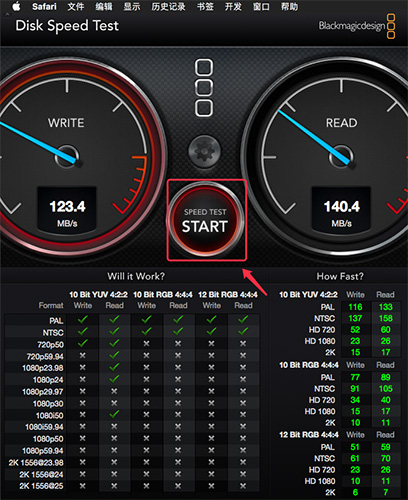Open the 历史记录 menu
Screen dimensions: 408x500
(x=168, y=7)
